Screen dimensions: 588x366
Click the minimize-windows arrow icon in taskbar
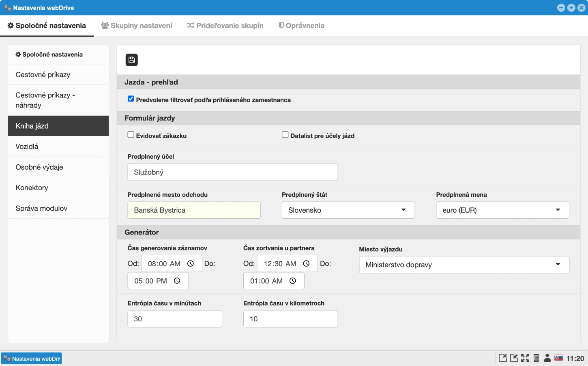[514, 358]
